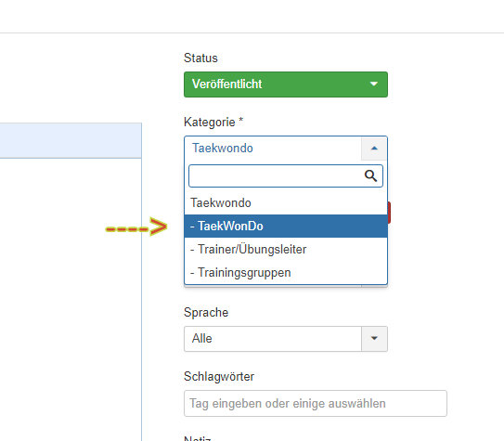
Task: Focus the category search input field
Action: pos(286,175)
